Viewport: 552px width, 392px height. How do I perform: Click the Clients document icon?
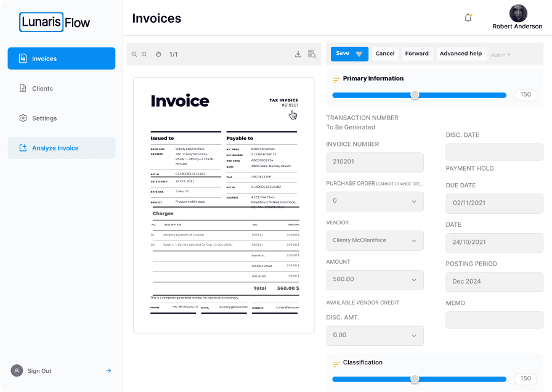point(23,88)
